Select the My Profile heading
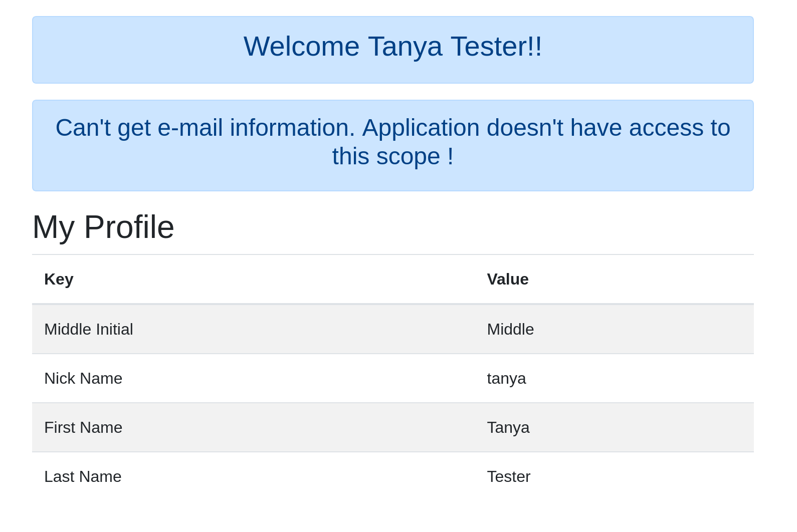 [x=103, y=227]
